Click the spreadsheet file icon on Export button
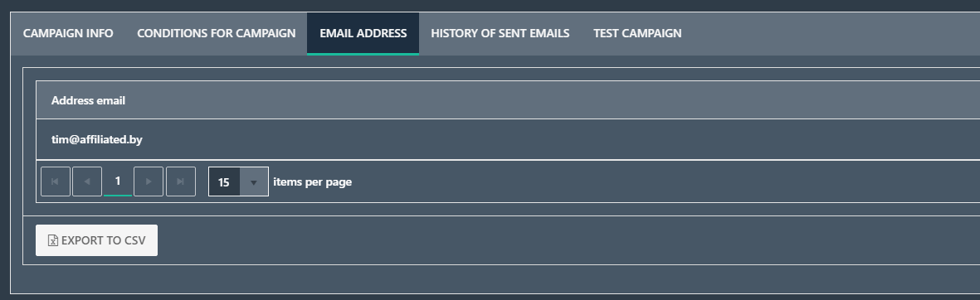 coord(53,240)
